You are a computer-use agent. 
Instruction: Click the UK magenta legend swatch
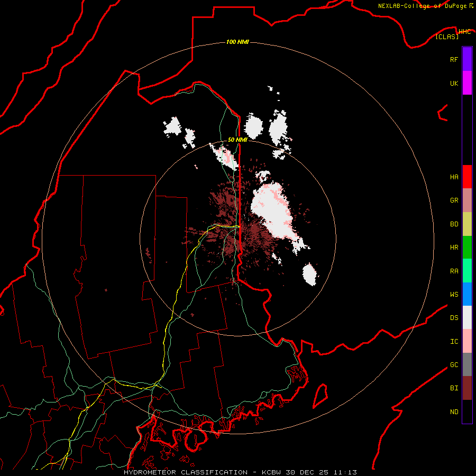467,83
